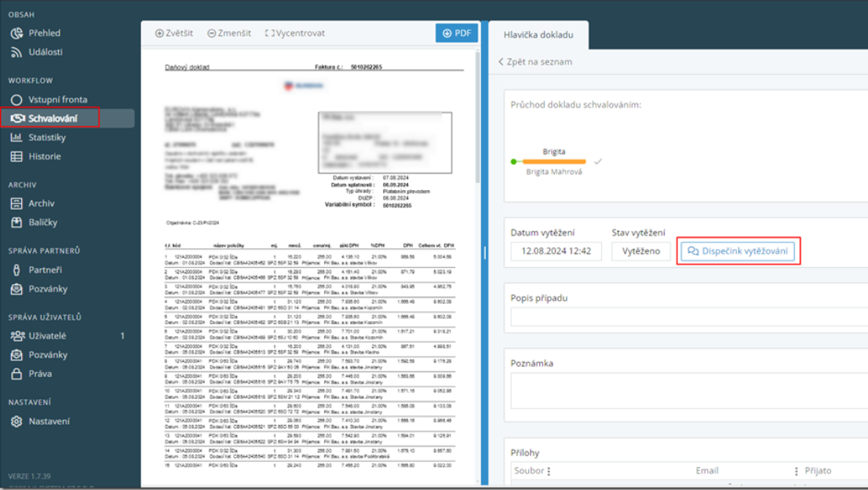Open Balíčky packages section
The height and width of the screenshot is (490, 868).
click(42, 222)
